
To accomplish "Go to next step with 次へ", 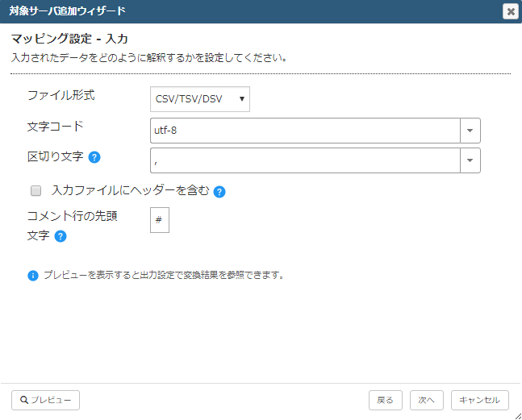I will coord(427,400).
